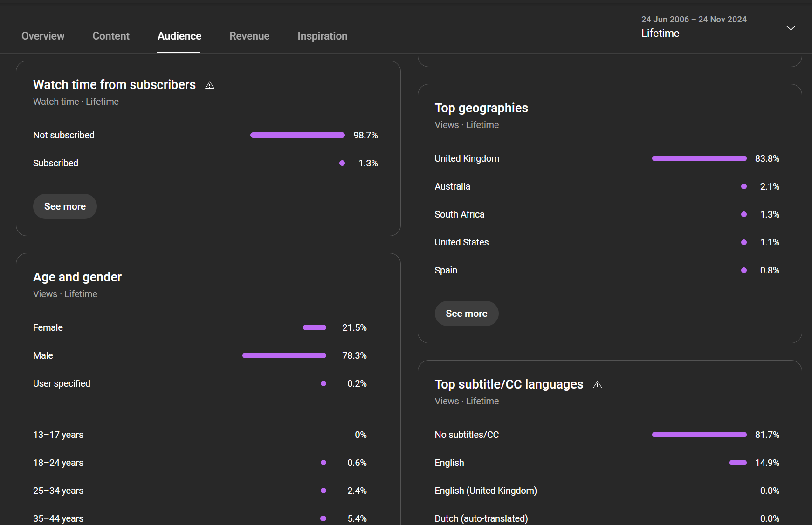Click 'No subtitles/CC' row label
The width and height of the screenshot is (812, 525).
click(467, 435)
